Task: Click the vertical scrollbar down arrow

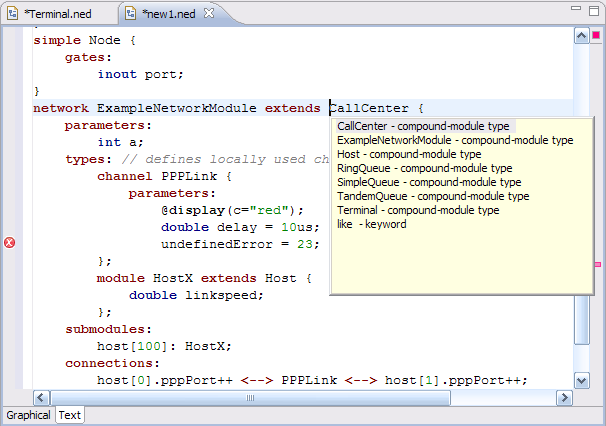Action: coord(582,381)
